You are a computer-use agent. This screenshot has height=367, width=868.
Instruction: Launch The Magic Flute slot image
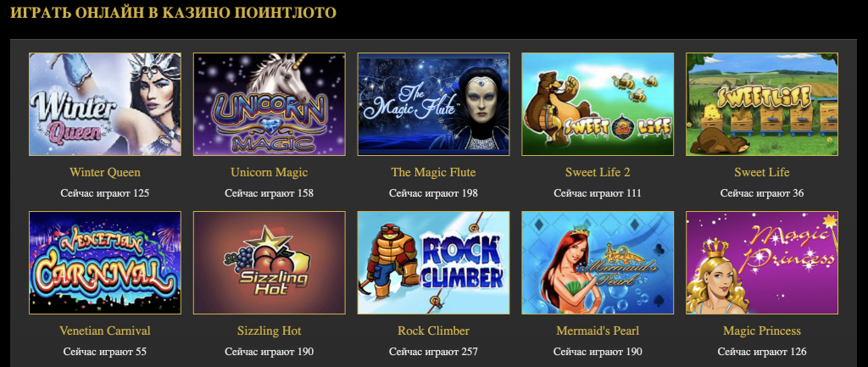tap(433, 104)
